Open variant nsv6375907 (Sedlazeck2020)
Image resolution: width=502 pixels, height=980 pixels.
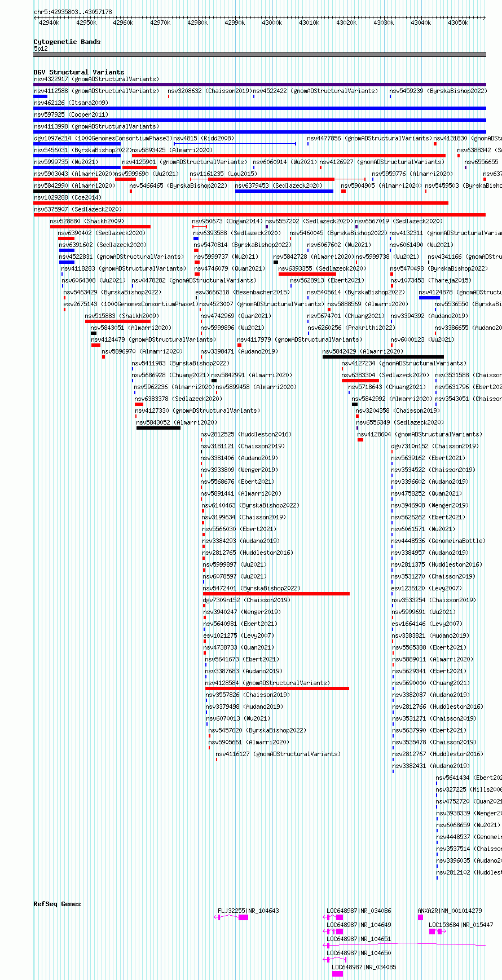(x=77, y=209)
